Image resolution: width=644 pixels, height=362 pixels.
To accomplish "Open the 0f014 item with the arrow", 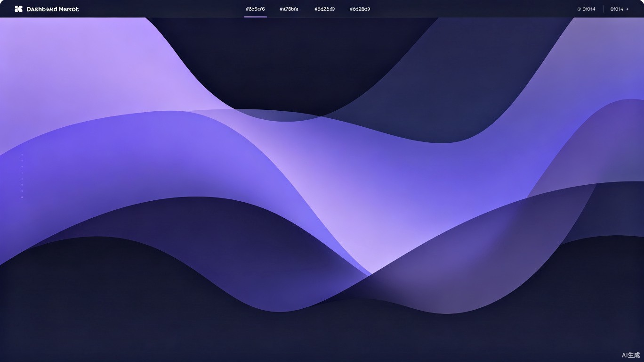I will coord(620,9).
